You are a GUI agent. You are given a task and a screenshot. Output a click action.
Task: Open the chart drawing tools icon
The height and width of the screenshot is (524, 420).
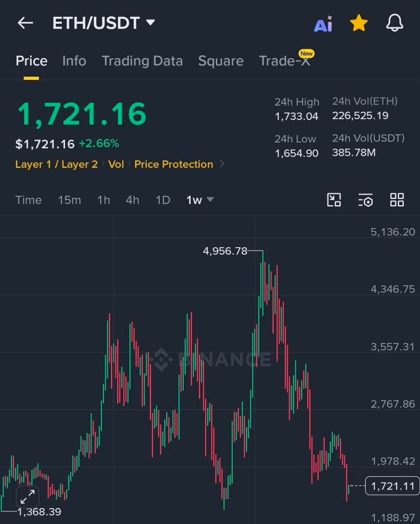(x=334, y=200)
